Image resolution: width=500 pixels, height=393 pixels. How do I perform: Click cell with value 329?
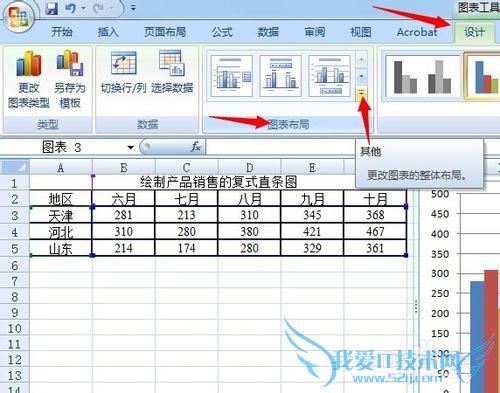(312, 248)
